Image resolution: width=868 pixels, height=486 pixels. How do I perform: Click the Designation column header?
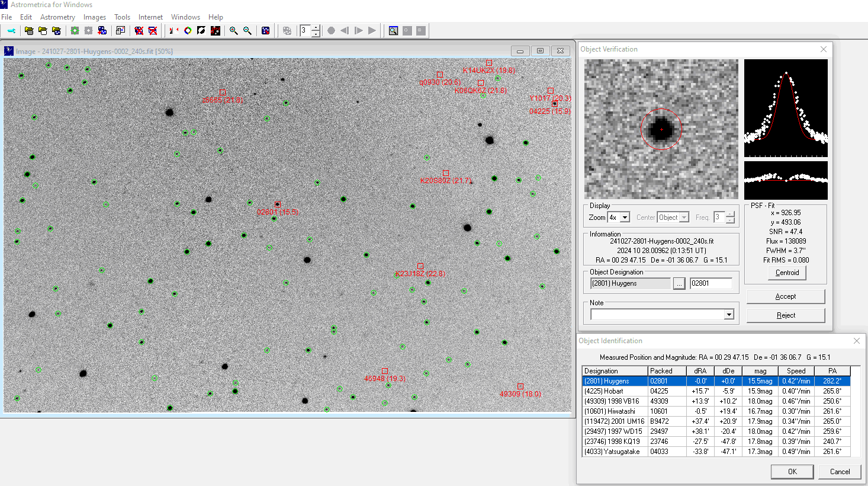point(615,371)
